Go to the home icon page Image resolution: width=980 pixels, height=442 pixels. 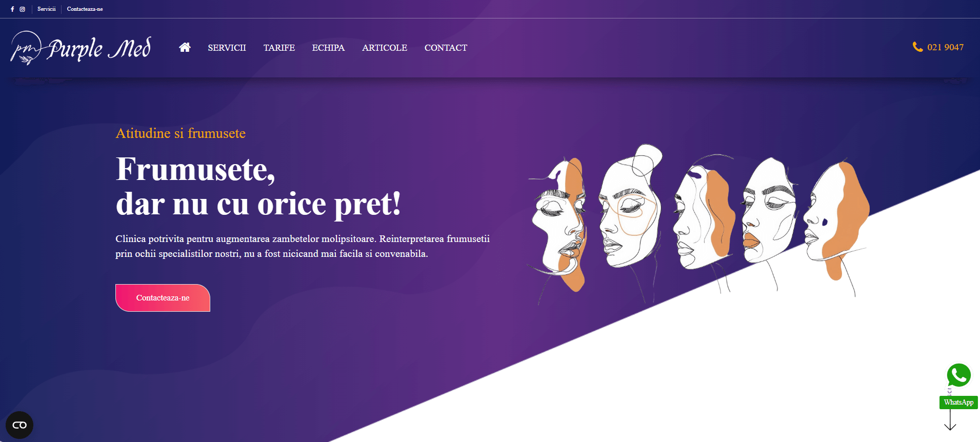click(x=185, y=47)
